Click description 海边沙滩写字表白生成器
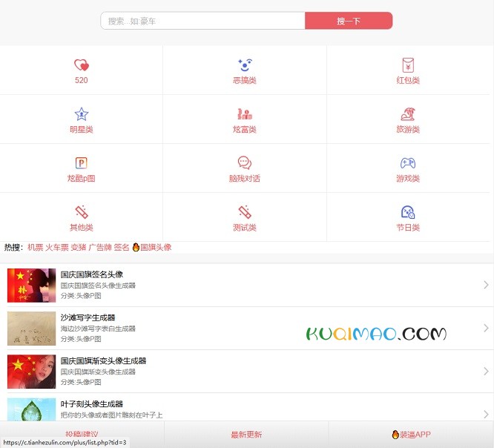Image resolution: width=494 pixels, height=448 pixels. coord(98,329)
